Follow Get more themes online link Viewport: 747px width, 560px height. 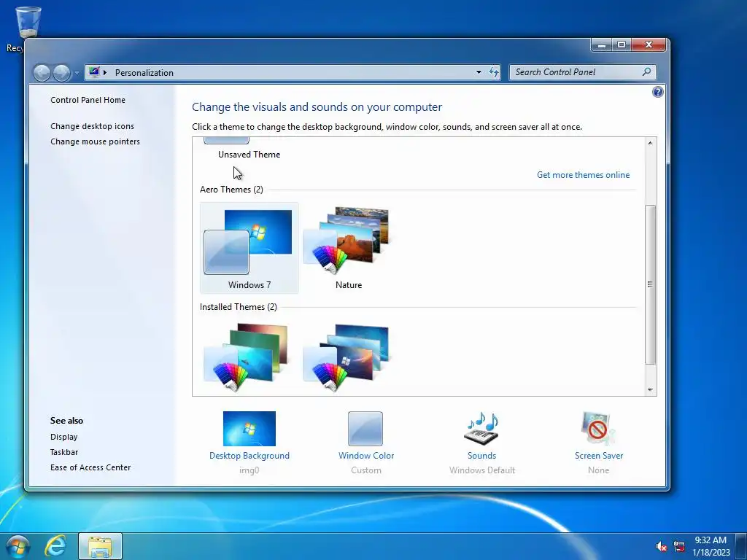pos(583,175)
